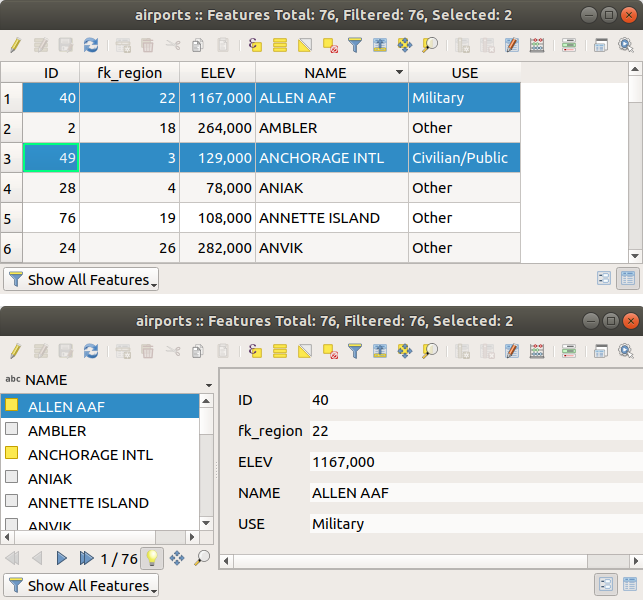Toggle the yellow box beside ANCHORAGE INTL

click(x=12, y=455)
